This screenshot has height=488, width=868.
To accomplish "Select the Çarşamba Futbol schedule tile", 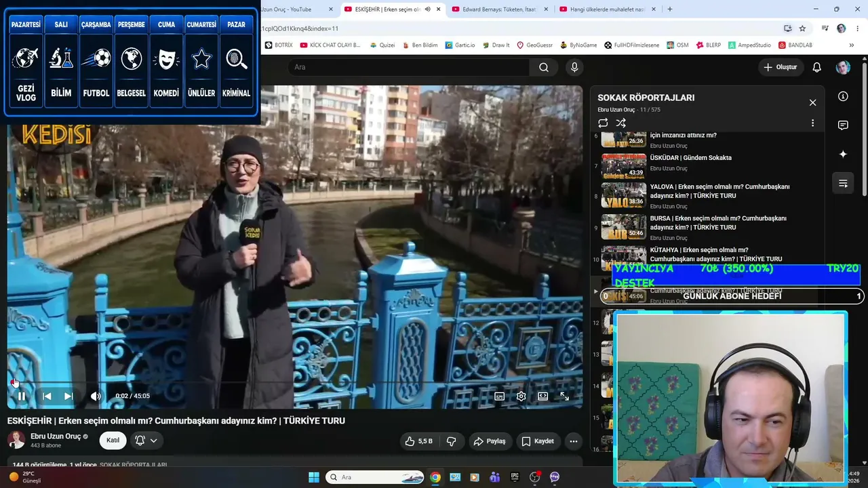I will coord(96,62).
